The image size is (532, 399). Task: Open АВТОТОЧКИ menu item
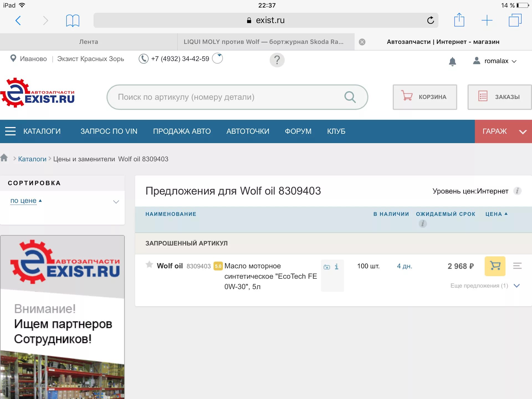point(248,131)
